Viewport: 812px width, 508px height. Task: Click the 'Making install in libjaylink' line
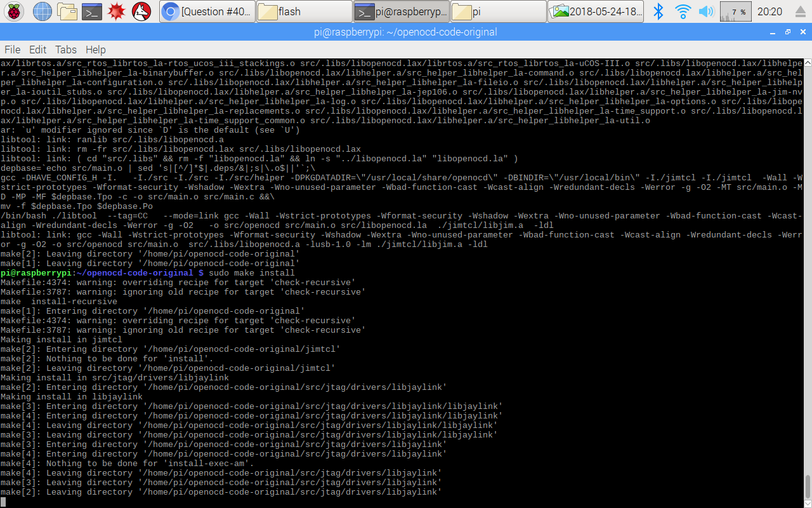72,397
